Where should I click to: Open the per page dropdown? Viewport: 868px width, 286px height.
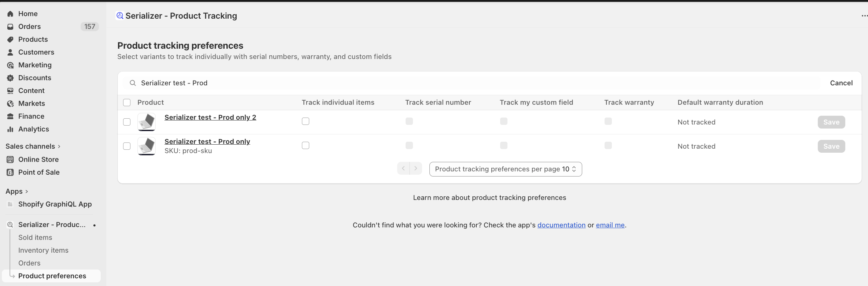[505, 169]
